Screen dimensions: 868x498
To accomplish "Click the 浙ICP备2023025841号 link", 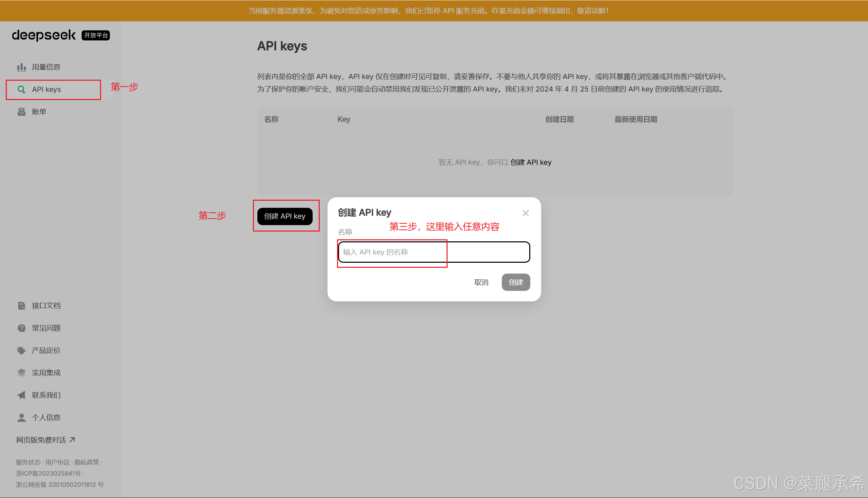I will point(48,474).
